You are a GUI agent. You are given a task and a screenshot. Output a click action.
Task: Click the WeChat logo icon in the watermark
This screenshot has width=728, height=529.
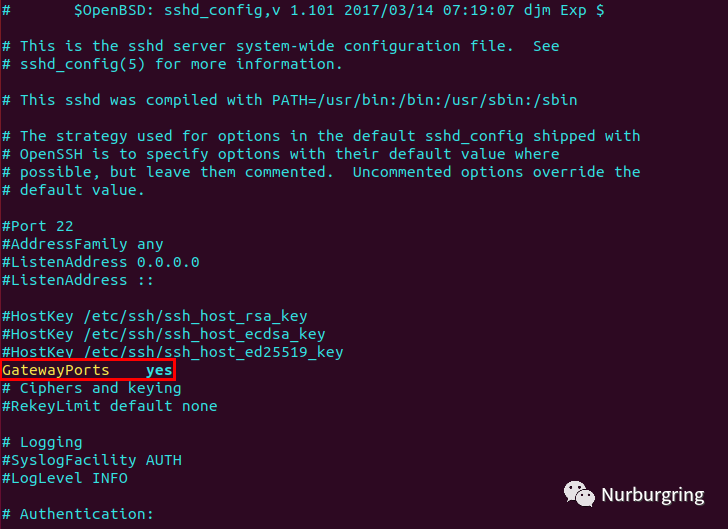tap(579, 494)
